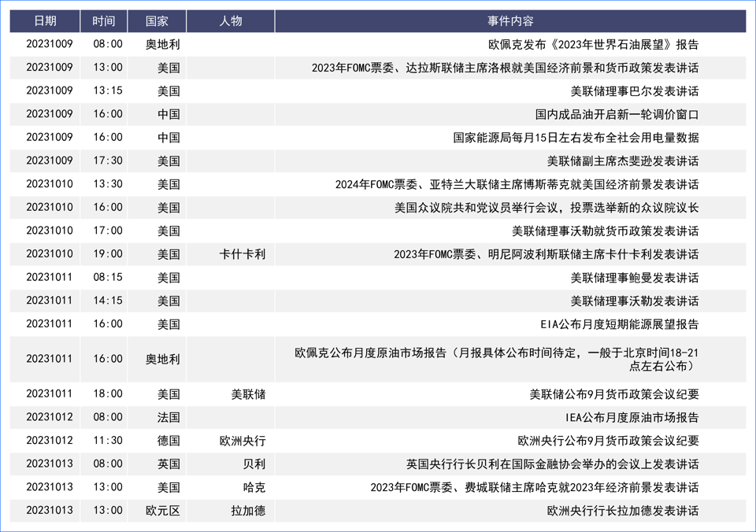Click the 德国 country cell
This screenshot has height=532, width=756.
(169, 441)
